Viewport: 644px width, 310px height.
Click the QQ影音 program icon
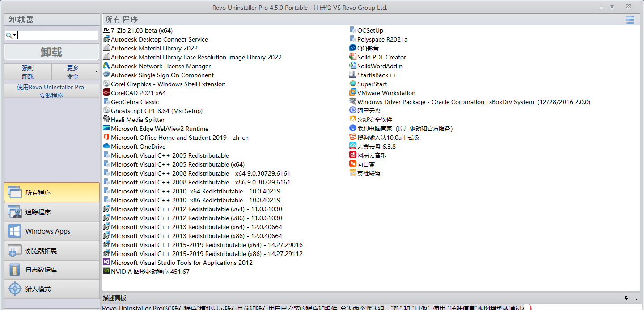pyautogui.click(x=353, y=48)
